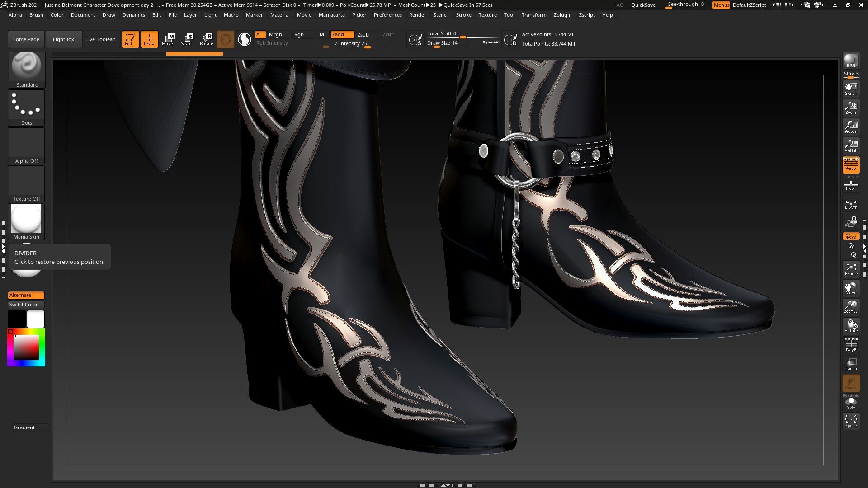Click the LightBox button
This screenshot has width=868, height=488.
click(63, 39)
